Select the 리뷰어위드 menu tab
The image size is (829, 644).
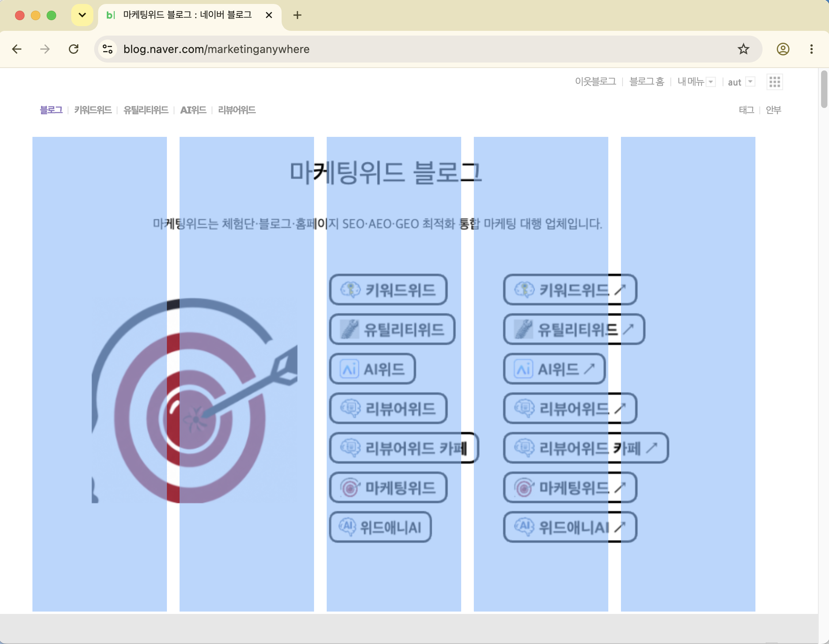click(237, 110)
